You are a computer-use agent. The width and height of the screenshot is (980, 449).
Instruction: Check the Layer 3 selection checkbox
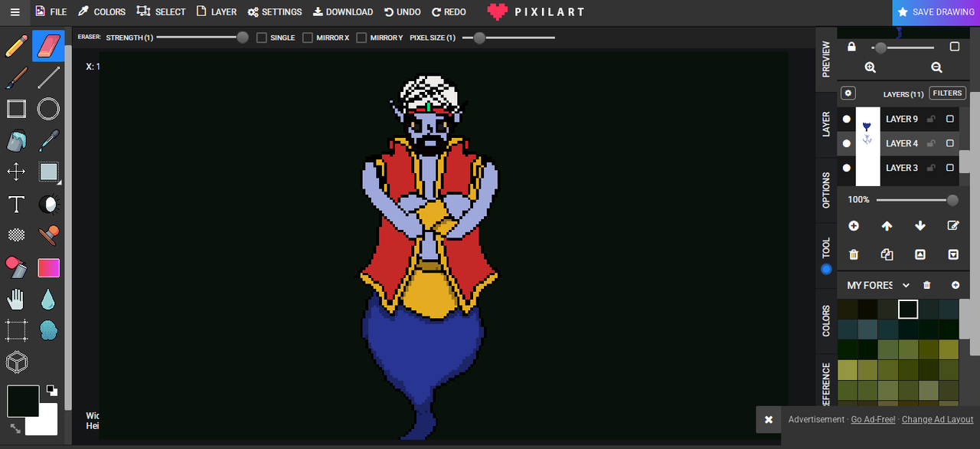[x=950, y=168]
